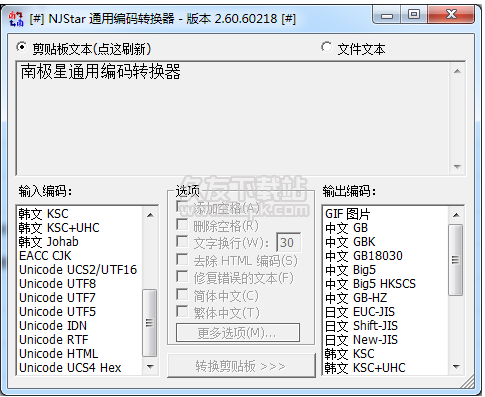Click up arrow of output encoding list scrollbar
485x397 pixels.
456,215
